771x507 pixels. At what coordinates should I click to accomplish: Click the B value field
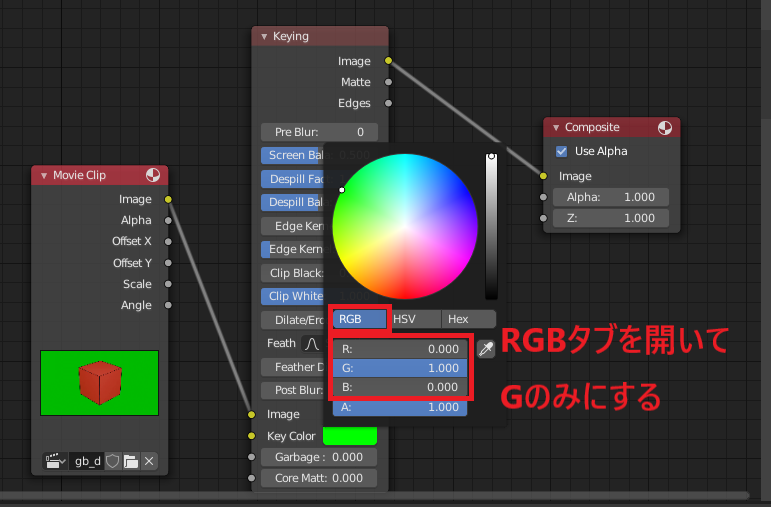[400, 387]
